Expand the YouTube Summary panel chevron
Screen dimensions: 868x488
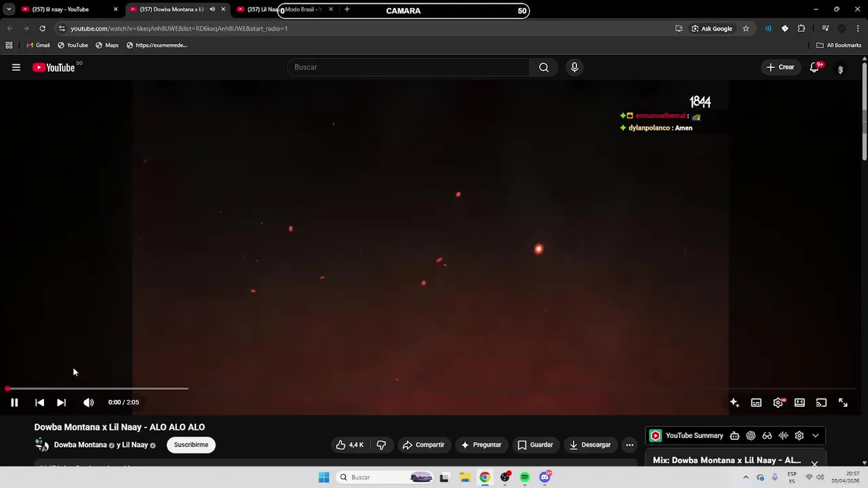coord(815,436)
